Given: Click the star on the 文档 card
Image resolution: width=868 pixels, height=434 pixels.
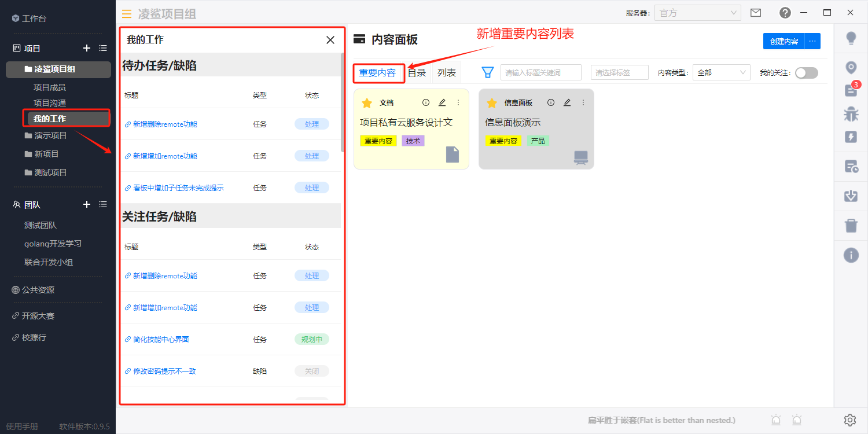Looking at the screenshot, I should tap(367, 103).
